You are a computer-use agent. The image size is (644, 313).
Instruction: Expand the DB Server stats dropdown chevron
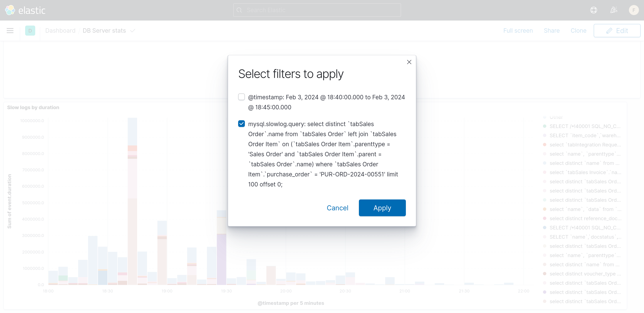(133, 30)
